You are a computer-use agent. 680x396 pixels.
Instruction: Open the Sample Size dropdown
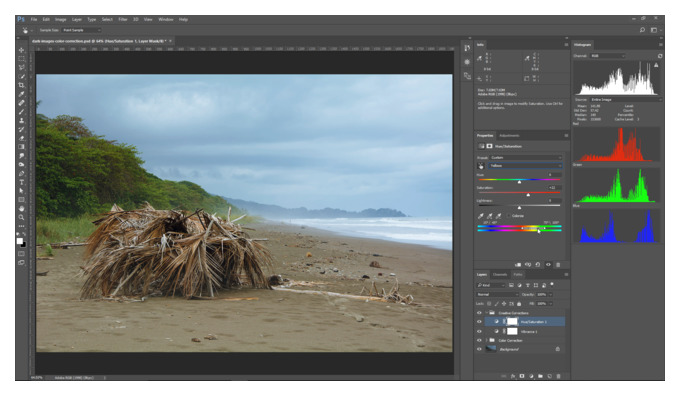click(x=82, y=30)
